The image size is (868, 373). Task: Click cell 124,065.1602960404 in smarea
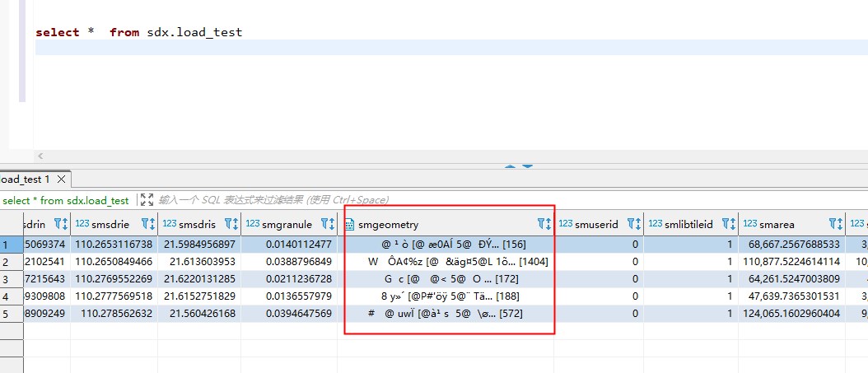791,313
